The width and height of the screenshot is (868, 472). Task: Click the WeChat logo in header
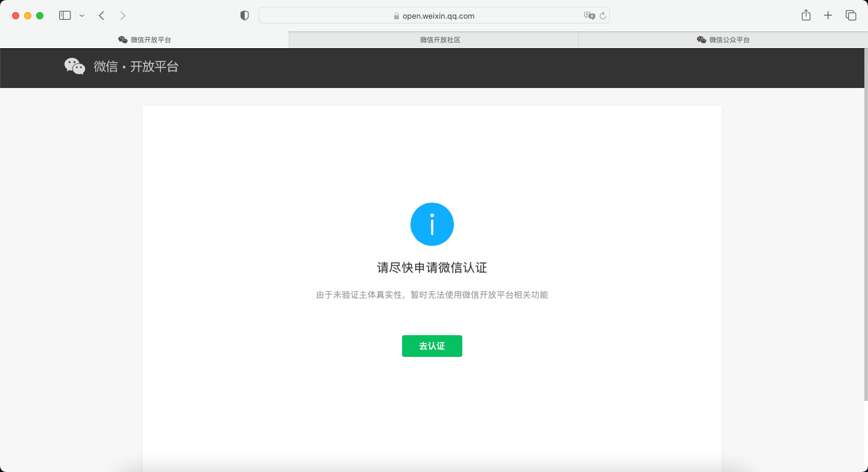pyautogui.click(x=75, y=66)
